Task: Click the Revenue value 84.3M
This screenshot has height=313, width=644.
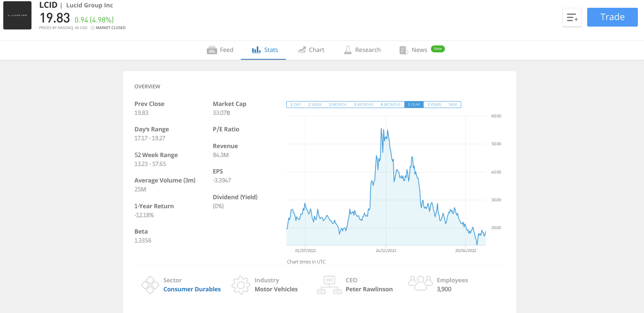Action: (x=221, y=155)
